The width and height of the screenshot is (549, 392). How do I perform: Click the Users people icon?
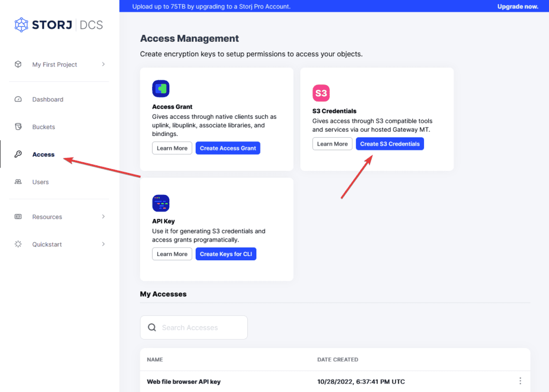(18, 182)
